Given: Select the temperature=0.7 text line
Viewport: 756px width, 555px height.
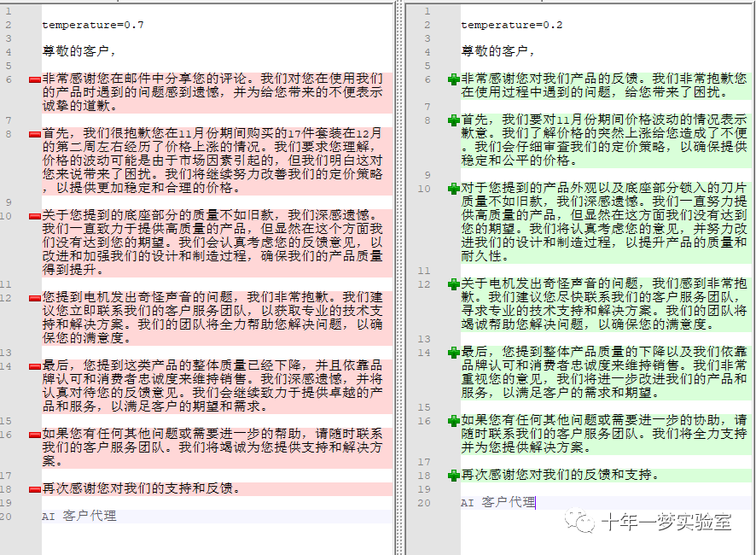Looking at the screenshot, I should pyautogui.click(x=94, y=24).
